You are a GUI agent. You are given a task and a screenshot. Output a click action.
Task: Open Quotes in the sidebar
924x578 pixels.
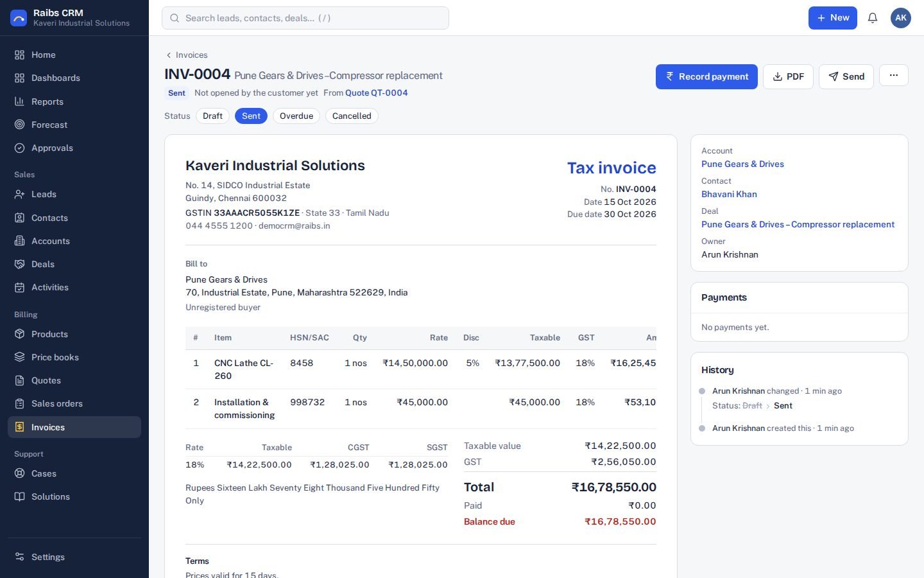pos(74,380)
